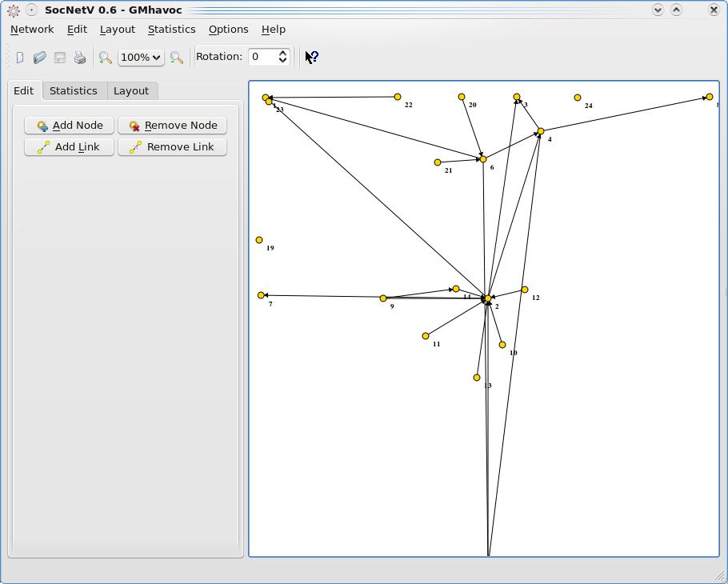This screenshot has width=728, height=584.
Task: Click the save network floppy icon
Action: click(59, 58)
